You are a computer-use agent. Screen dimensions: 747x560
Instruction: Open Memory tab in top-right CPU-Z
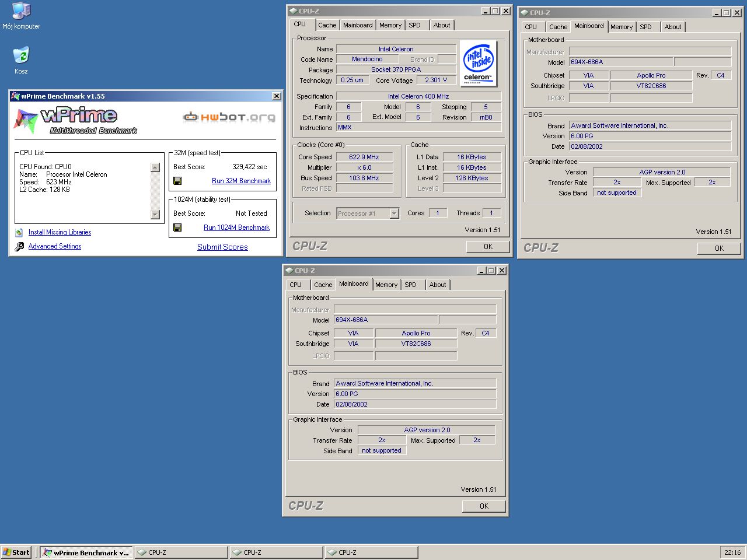pos(622,27)
